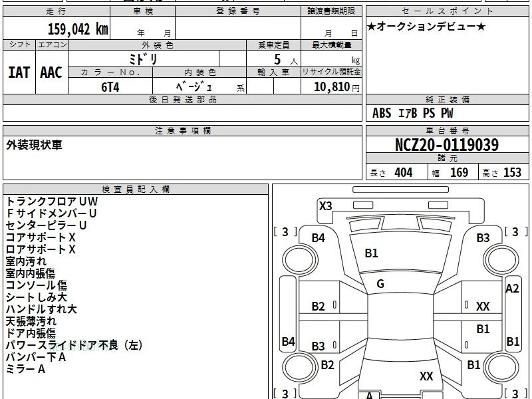Click inspector note トランクフロアUW
The width and height of the screenshot is (532, 399).
tap(52, 201)
